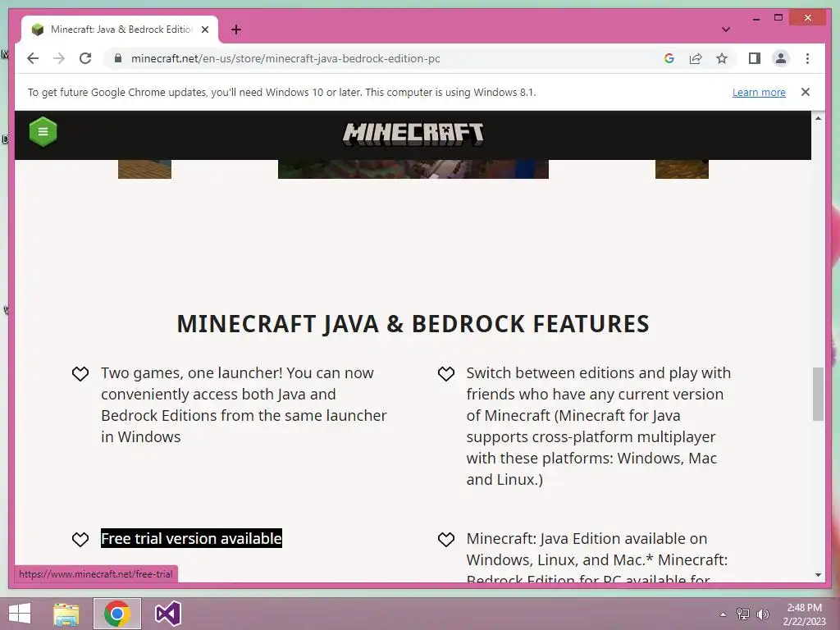The width and height of the screenshot is (840, 630).
Task: Reload the page with refresh icon
Action: pyautogui.click(x=85, y=58)
